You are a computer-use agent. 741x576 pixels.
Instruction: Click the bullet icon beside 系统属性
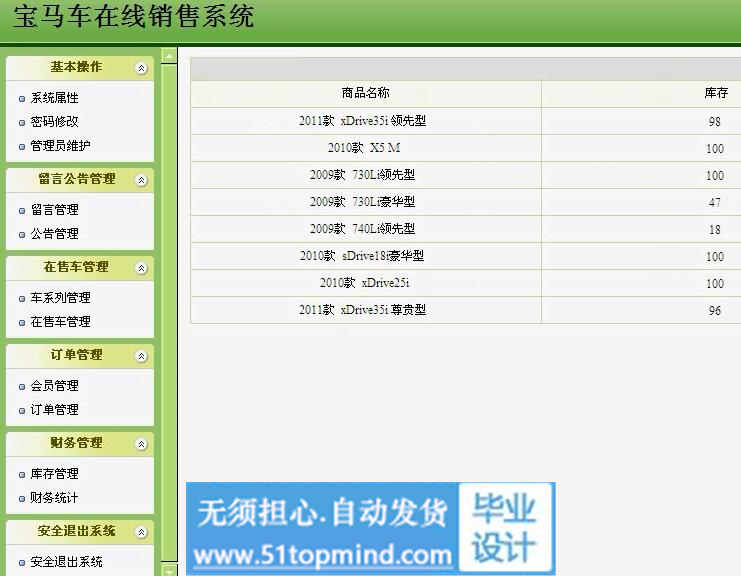click(x=22, y=99)
